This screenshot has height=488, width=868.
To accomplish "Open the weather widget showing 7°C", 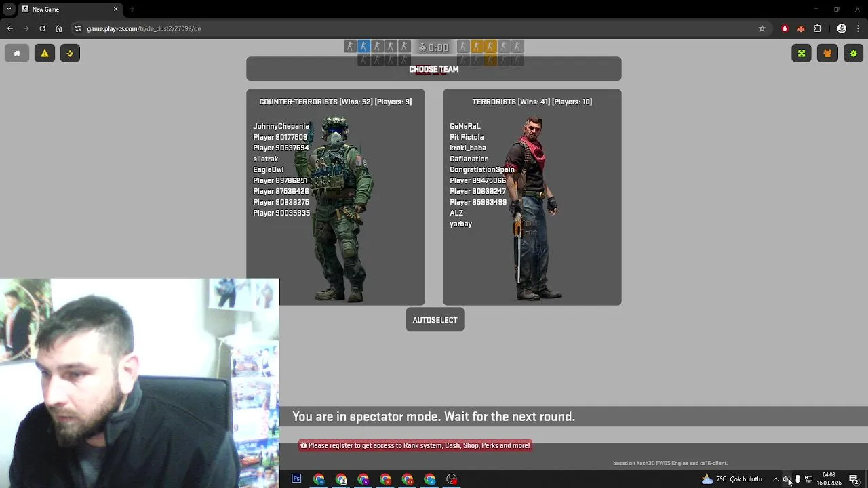I will click(732, 479).
